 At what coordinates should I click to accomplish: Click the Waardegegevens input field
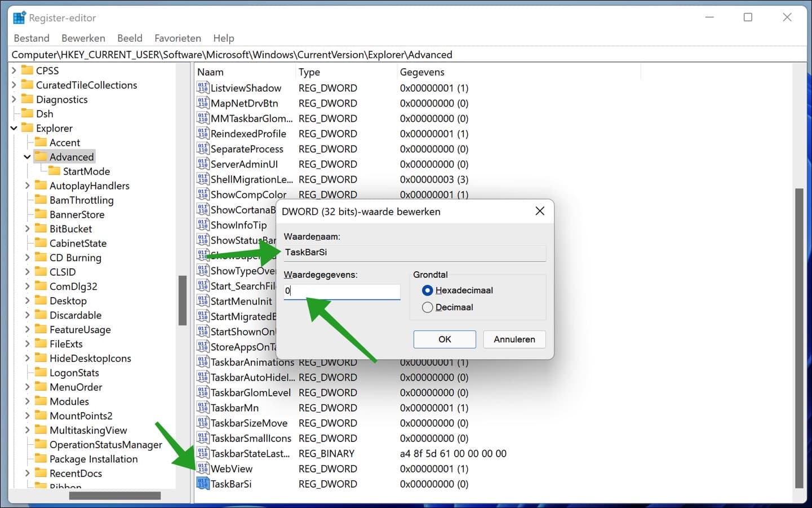[342, 291]
